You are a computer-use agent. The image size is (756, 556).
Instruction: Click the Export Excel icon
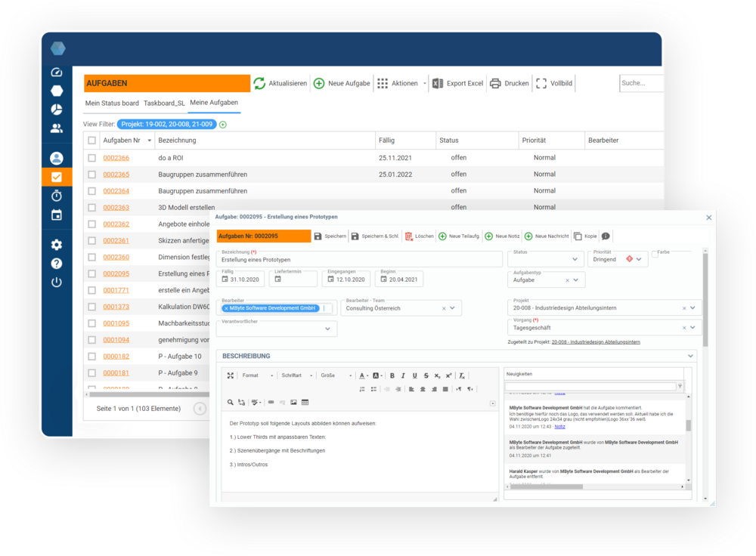(x=438, y=83)
